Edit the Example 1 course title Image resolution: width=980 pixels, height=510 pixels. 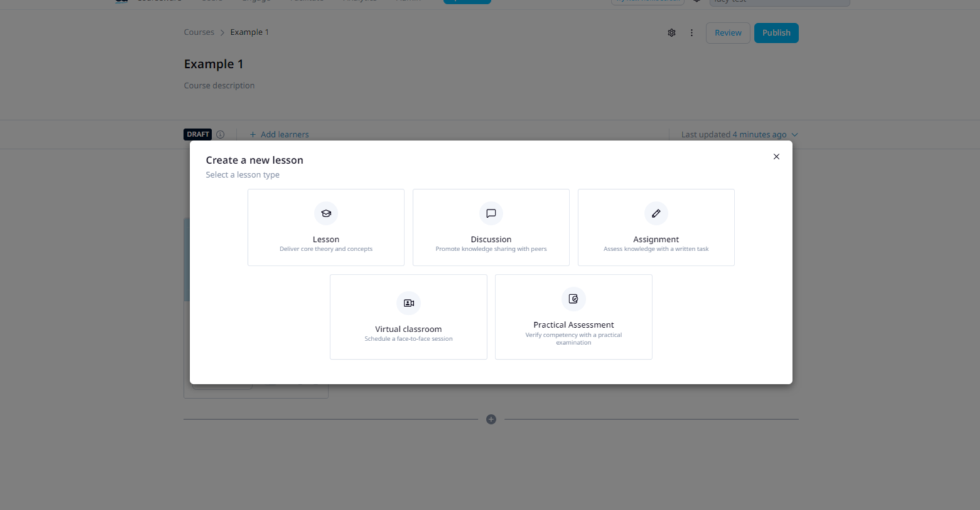(x=213, y=64)
